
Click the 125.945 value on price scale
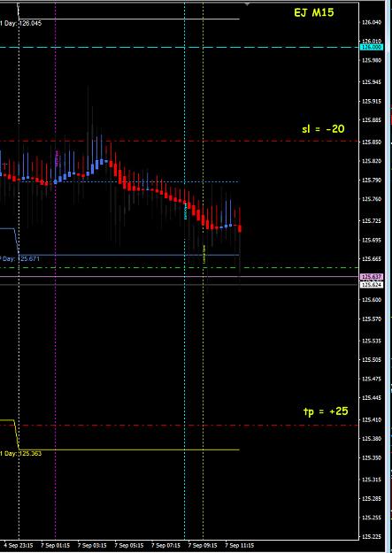pos(372,82)
